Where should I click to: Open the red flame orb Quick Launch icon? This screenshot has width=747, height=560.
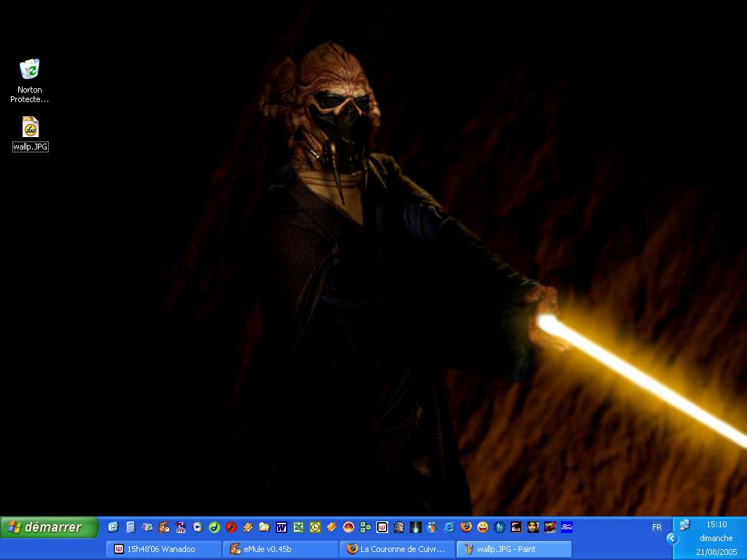point(348,527)
